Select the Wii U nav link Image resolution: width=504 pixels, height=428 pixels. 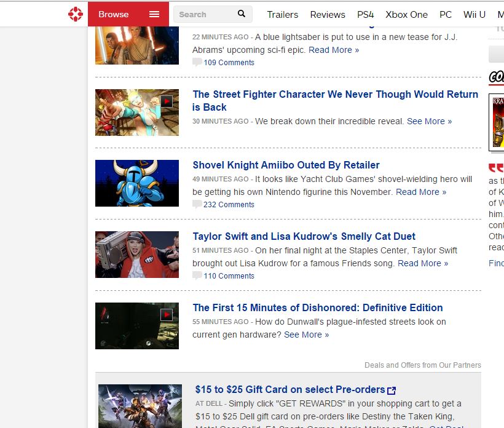(474, 14)
